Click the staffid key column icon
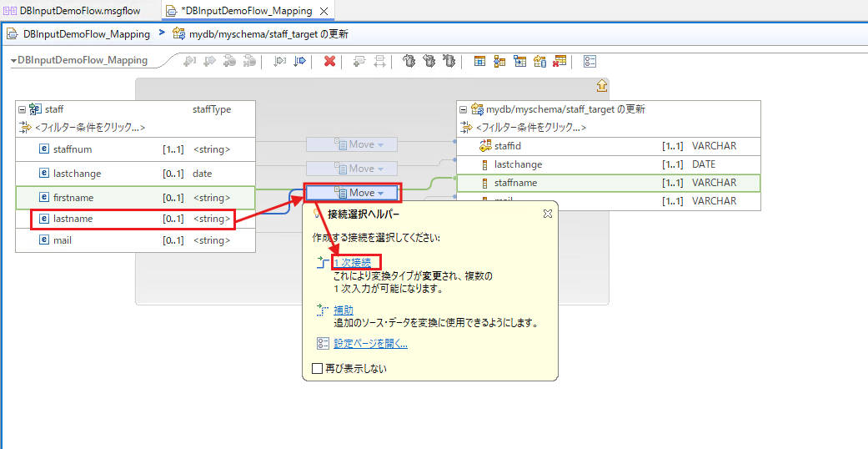This screenshot has height=449, width=868. click(485, 146)
